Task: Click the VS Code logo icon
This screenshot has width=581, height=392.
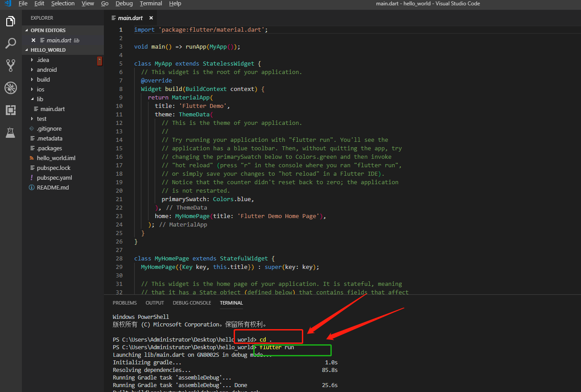Action: (x=8, y=4)
